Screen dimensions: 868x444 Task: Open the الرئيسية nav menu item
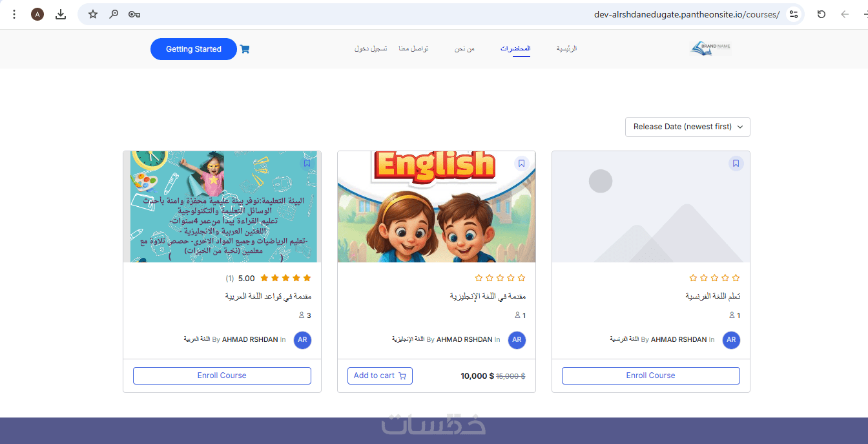click(x=567, y=49)
